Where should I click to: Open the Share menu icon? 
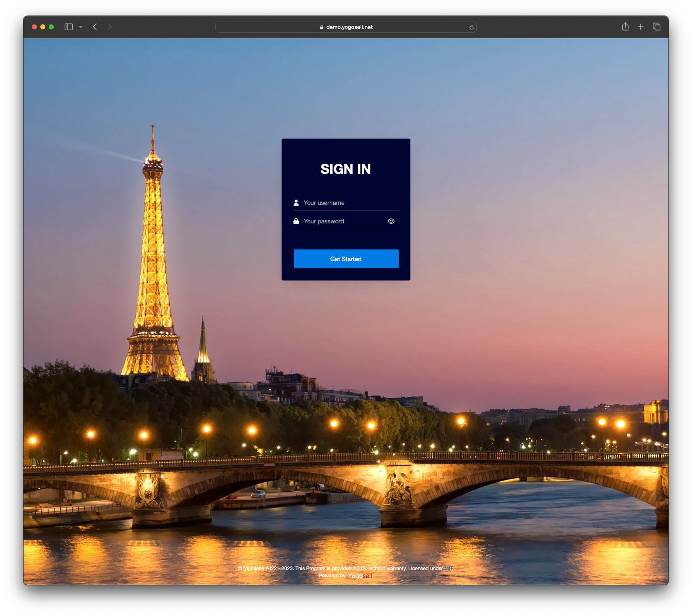(x=625, y=27)
